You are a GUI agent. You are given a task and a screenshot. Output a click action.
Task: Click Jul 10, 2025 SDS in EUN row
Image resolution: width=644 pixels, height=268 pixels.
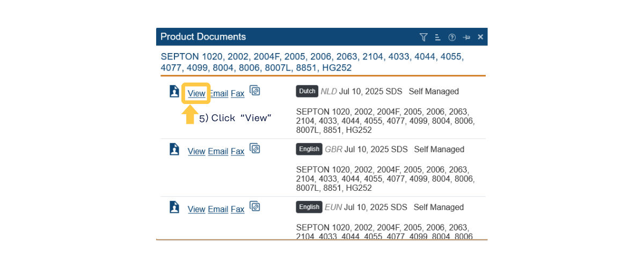pos(376,207)
